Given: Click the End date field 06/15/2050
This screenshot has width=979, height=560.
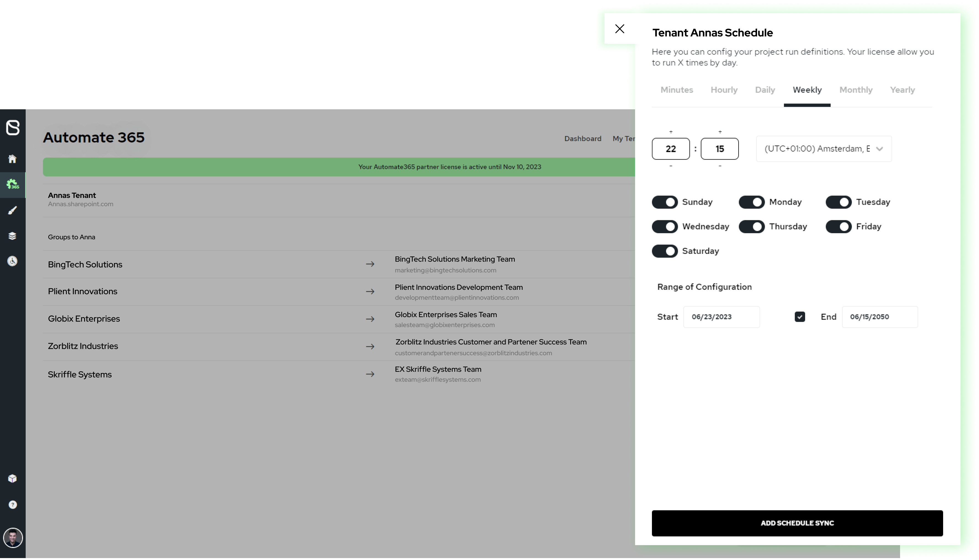Looking at the screenshot, I should coord(880,317).
